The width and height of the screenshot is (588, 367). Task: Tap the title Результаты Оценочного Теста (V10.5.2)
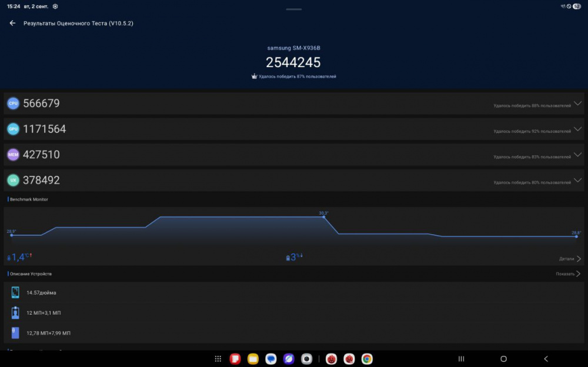[x=78, y=24]
